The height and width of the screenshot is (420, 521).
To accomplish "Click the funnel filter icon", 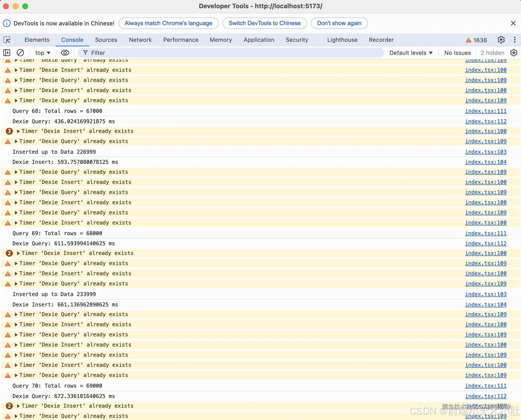I will click(85, 53).
